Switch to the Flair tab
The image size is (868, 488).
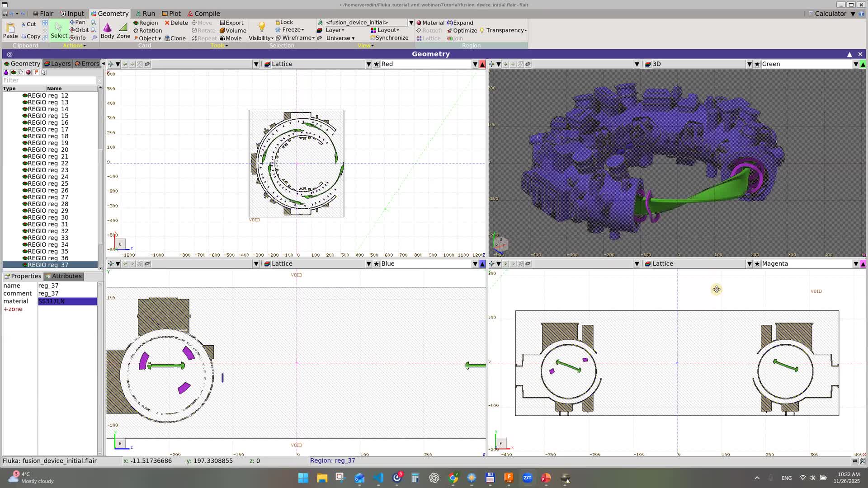(x=43, y=14)
